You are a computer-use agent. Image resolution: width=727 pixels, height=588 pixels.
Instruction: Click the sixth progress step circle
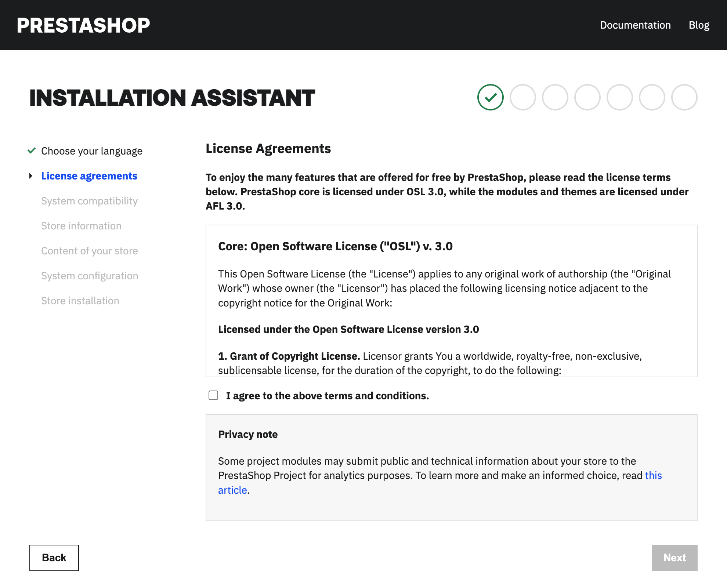click(x=652, y=97)
